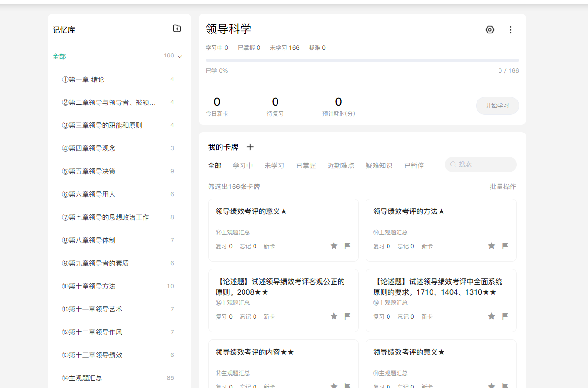Image resolution: width=588 pixels, height=388 pixels.
Task: Star the 全面系统原则的要求 essay card
Action: tap(491, 316)
